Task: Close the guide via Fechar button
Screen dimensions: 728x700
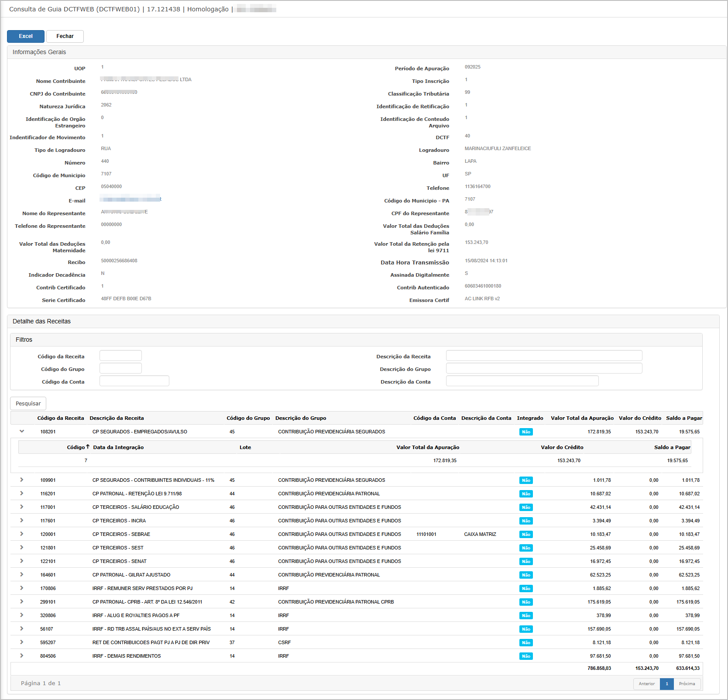Action: [65, 36]
